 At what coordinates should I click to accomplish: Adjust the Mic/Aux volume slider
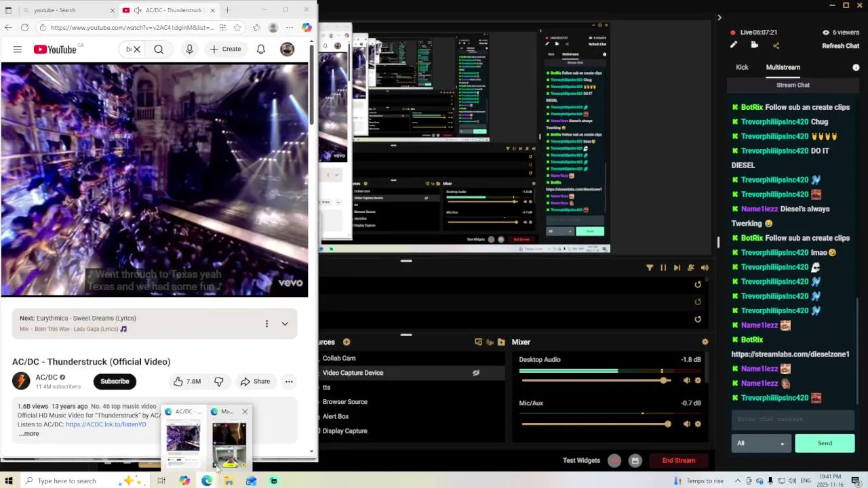tap(596, 424)
